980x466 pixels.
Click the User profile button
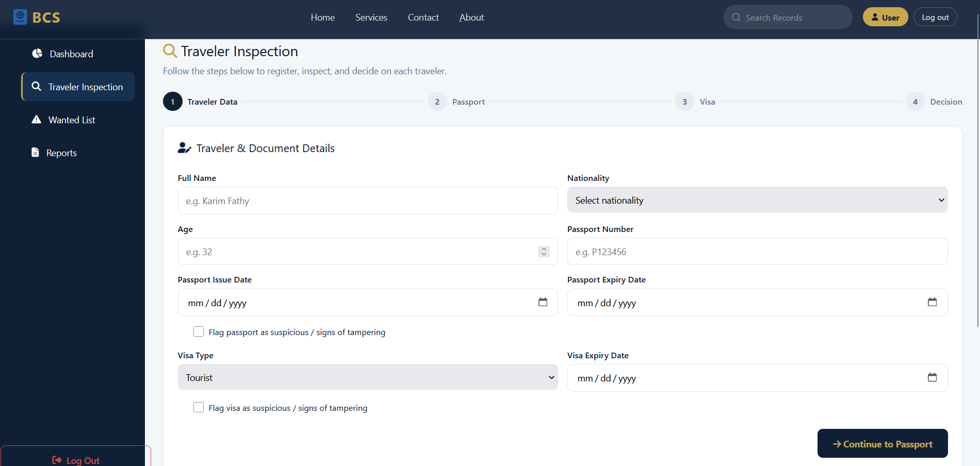pyautogui.click(x=885, y=17)
